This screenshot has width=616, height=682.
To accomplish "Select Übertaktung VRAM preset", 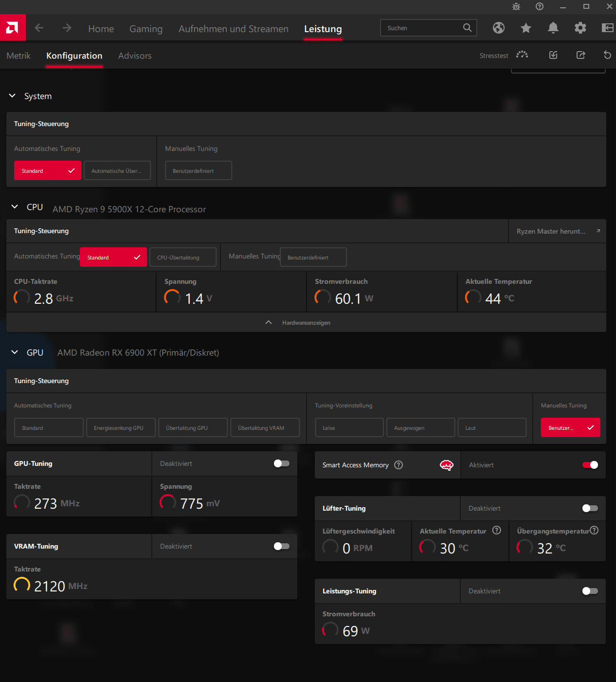I will 265,428.
